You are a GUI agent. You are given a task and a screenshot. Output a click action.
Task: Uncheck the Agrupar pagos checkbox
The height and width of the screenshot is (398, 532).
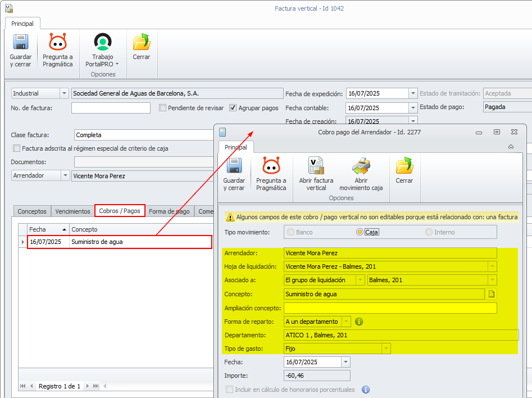tap(233, 108)
